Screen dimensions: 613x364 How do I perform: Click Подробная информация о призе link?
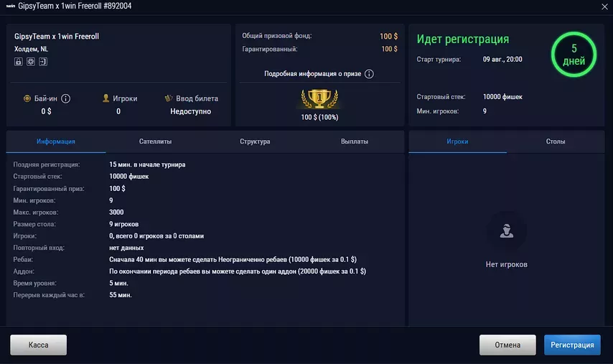[x=312, y=74]
